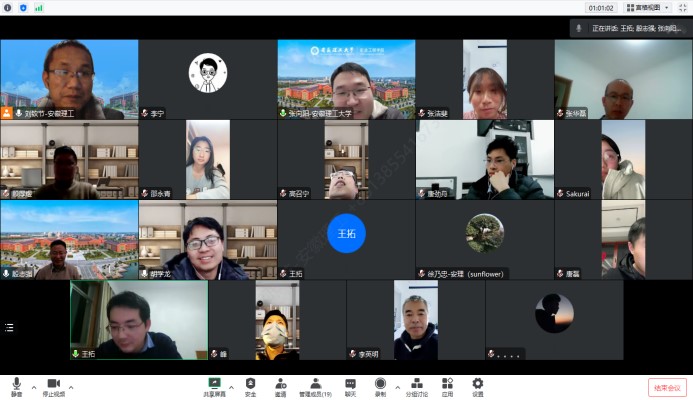Image resolution: width=693 pixels, height=400 pixels.
Task: Select the 王拓 avatar video tile
Action: tap(346, 234)
